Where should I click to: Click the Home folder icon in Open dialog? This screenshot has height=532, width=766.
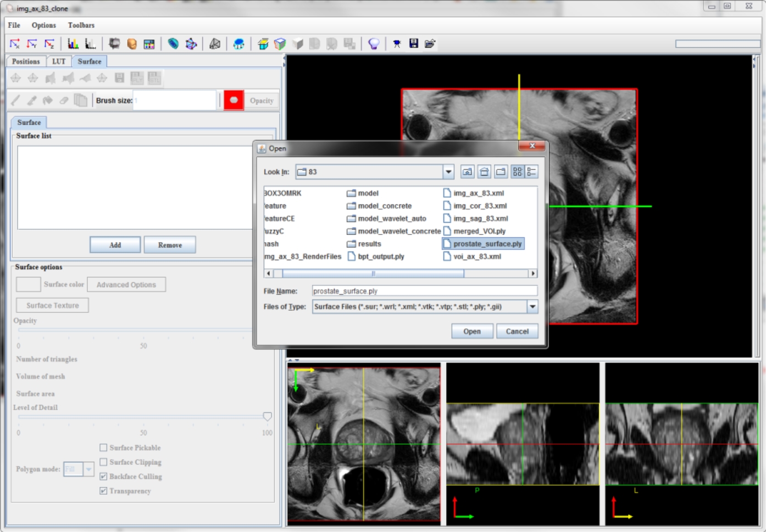[484, 172]
